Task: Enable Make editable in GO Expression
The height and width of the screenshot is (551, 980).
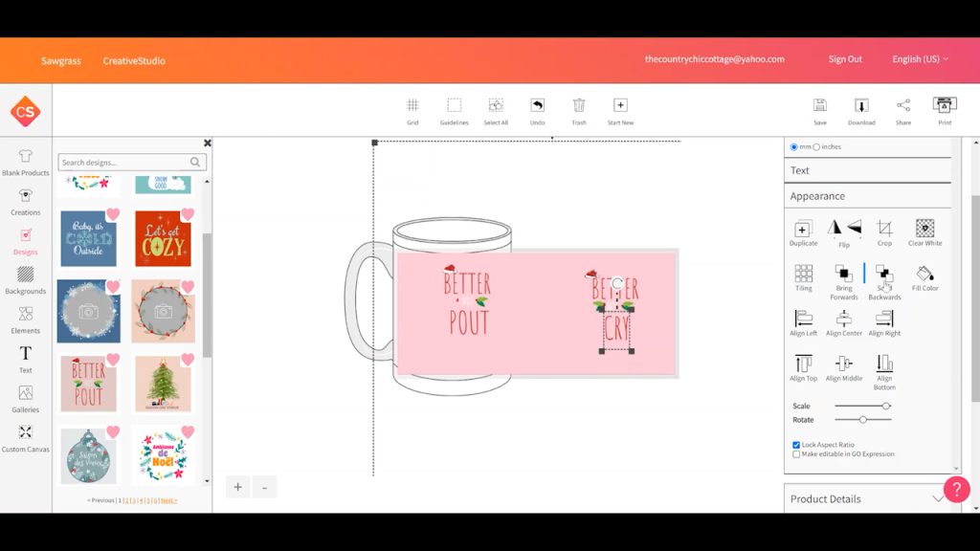Action: 796,454
